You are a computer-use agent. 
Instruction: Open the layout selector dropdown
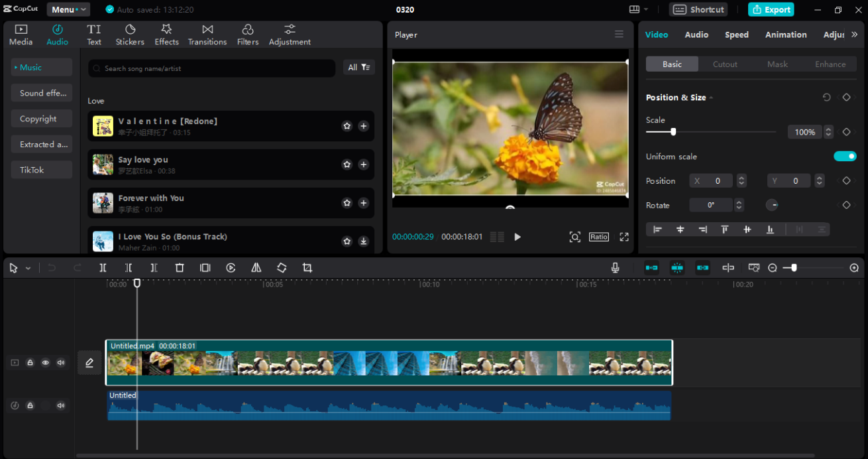pos(639,9)
